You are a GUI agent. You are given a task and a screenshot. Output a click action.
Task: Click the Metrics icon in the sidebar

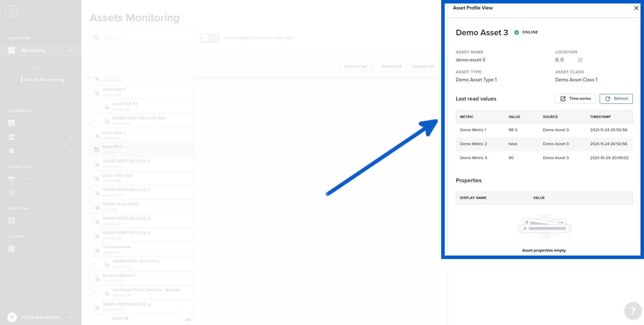12,123
